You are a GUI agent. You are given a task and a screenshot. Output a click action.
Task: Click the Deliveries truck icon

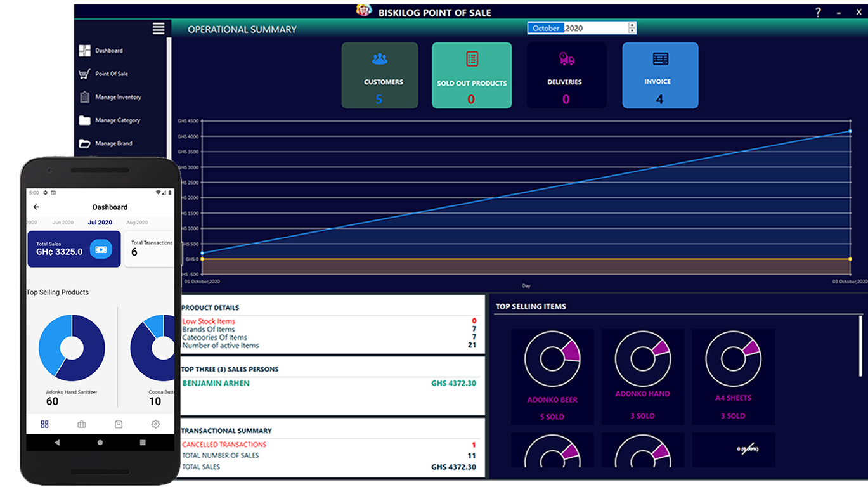coord(566,59)
